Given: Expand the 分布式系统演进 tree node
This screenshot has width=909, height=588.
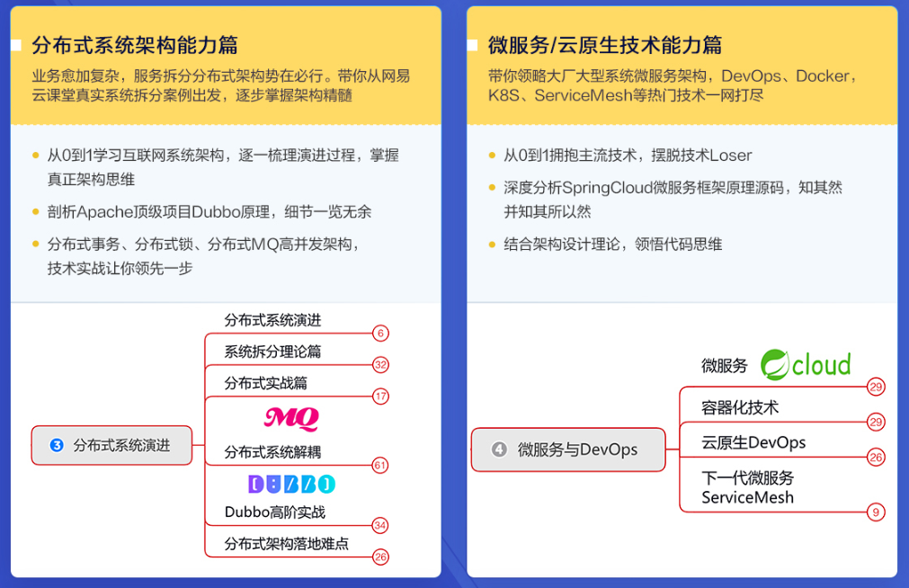Looking at the screenshot, I should coord(111,444).
